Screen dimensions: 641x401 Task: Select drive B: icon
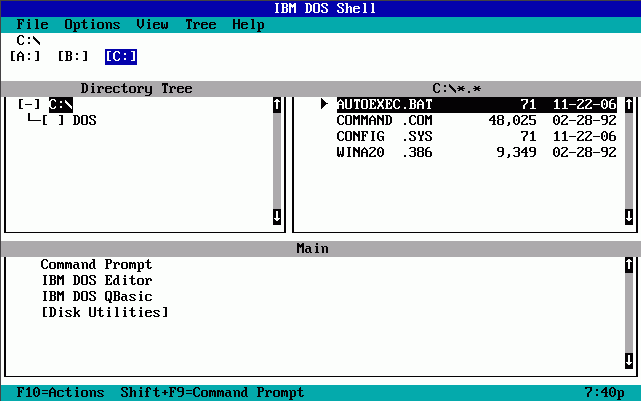coord(73,56)
